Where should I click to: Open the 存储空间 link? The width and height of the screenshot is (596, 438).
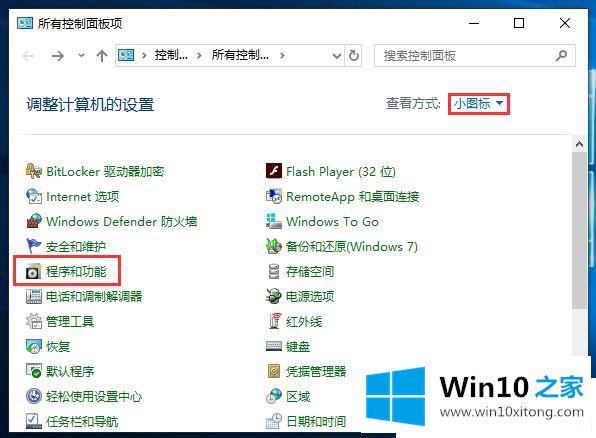[310, 271]
